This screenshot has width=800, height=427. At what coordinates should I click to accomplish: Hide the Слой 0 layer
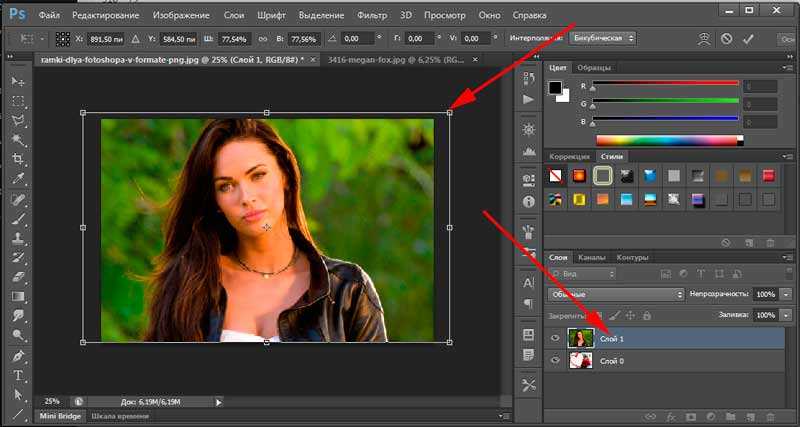[556, 361]
